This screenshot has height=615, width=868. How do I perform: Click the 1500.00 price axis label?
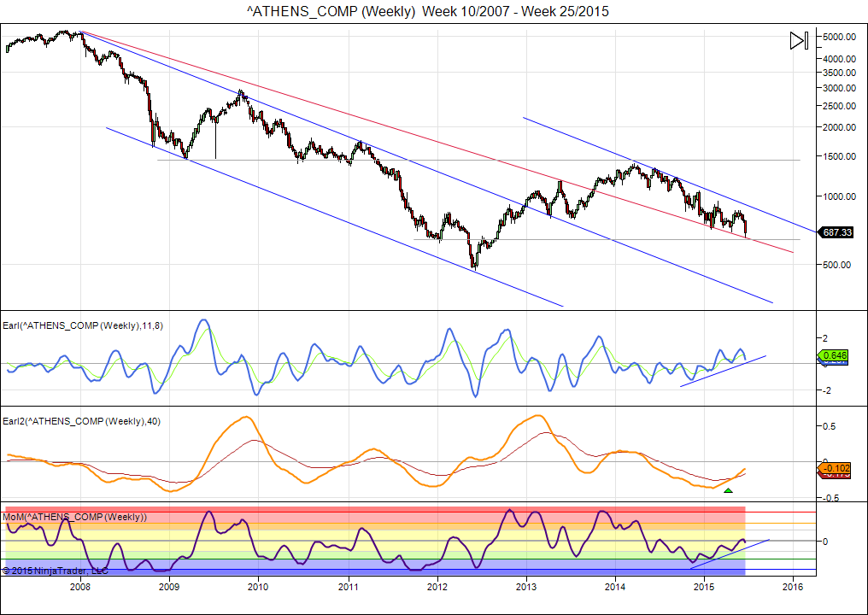[x=840, y=156]
